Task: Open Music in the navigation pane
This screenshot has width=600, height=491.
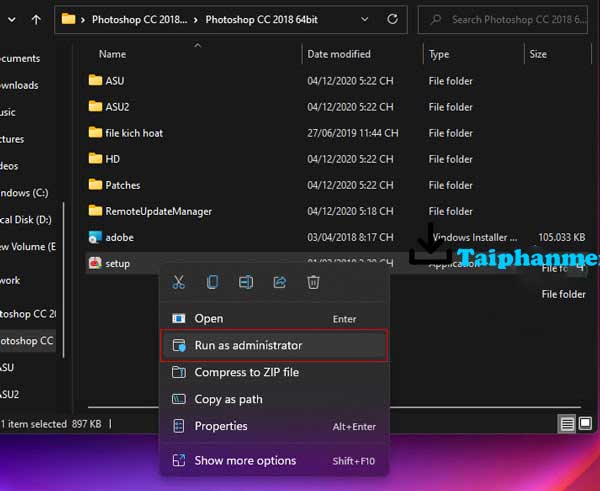Action: 8,112
